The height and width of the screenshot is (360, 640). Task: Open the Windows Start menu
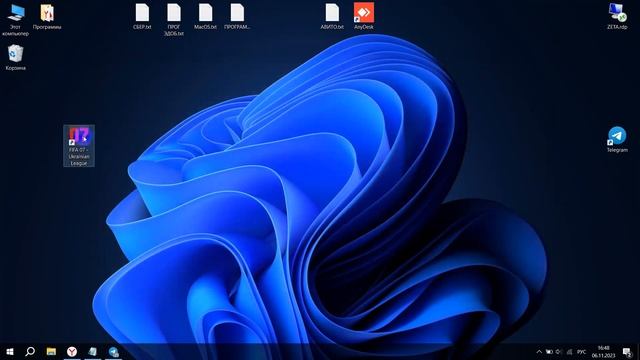pos(10,351)
